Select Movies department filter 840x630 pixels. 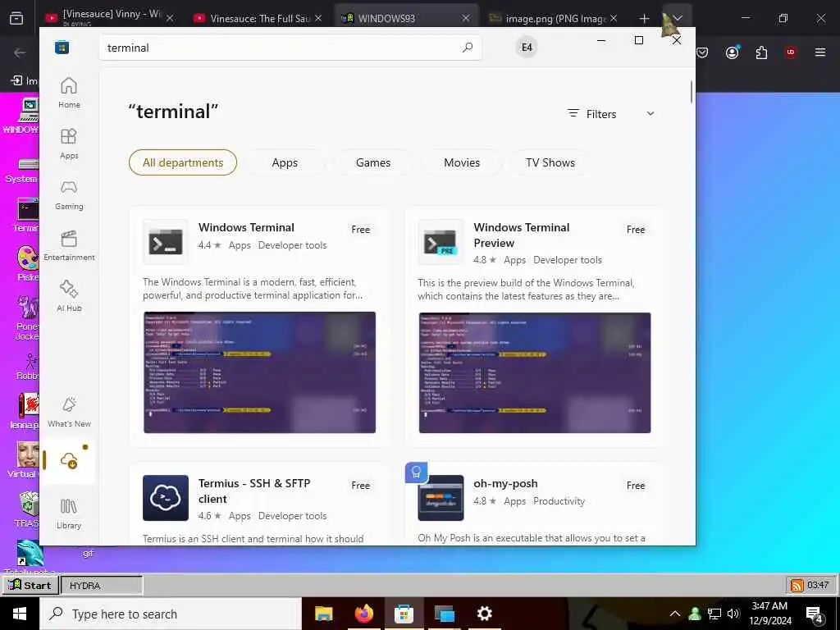(x=462, y=162)
